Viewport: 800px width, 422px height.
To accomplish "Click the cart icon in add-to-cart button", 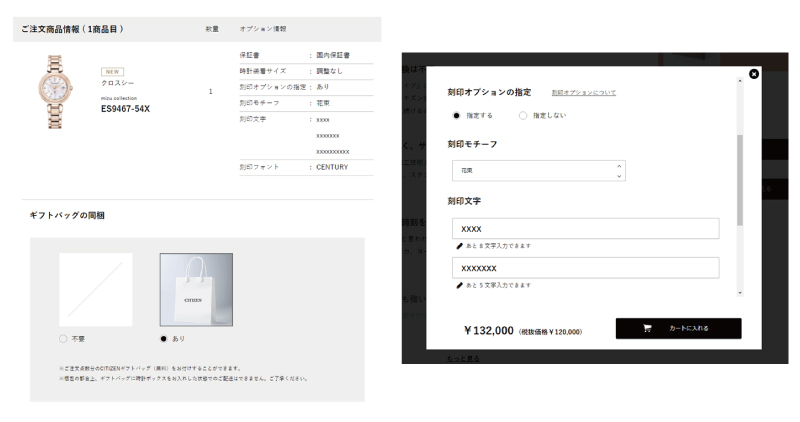I will click(x=647, y=328).
